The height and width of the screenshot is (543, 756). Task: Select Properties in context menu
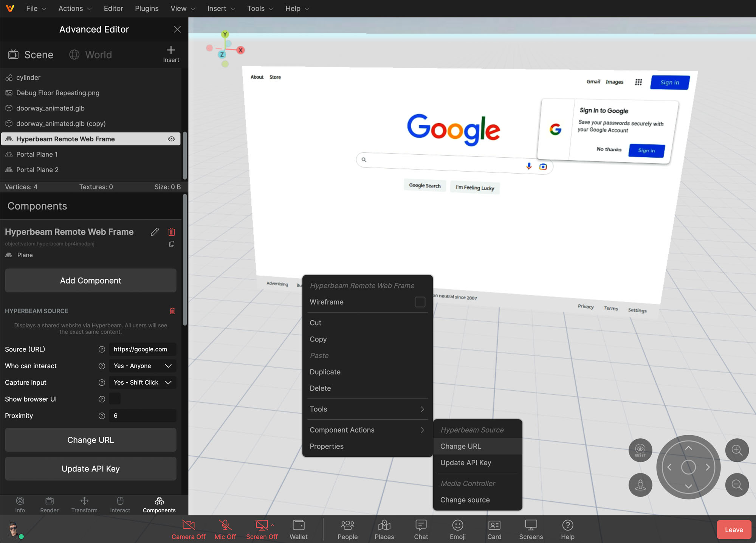[x=367, y=446]
